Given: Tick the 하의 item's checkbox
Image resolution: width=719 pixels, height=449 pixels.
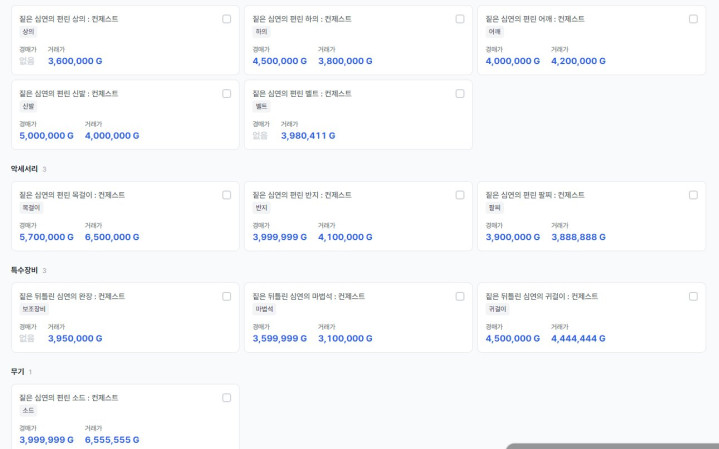Looking at the screenshot, I should 460,19.
